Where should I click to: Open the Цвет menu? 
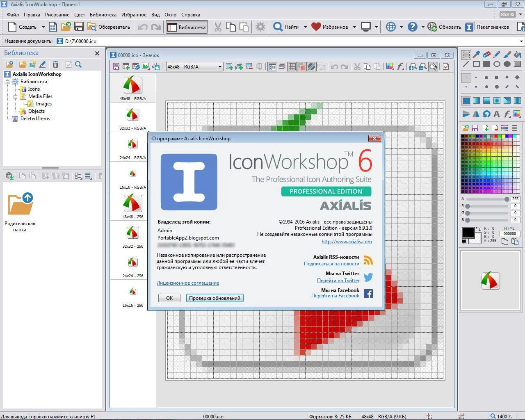(80, 14)
